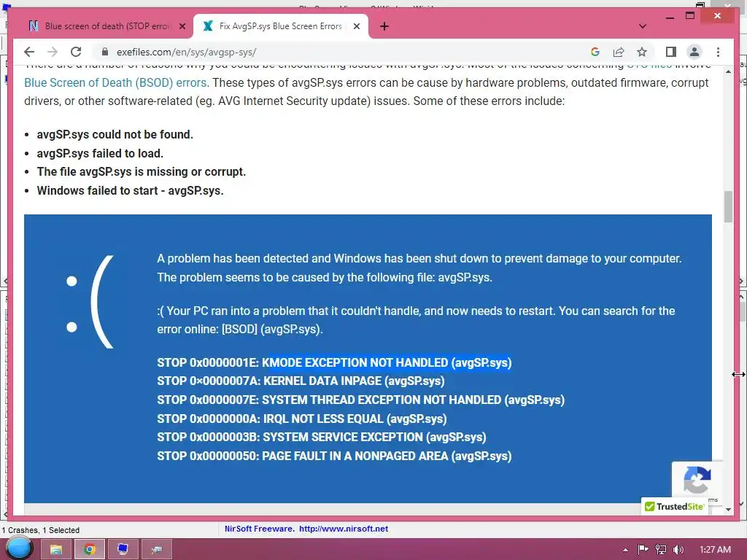The image size is (747, 560).
Task: Click SYSTEM SERVICE EXCEPTION stop line
Action: click(x=322, y=437)
